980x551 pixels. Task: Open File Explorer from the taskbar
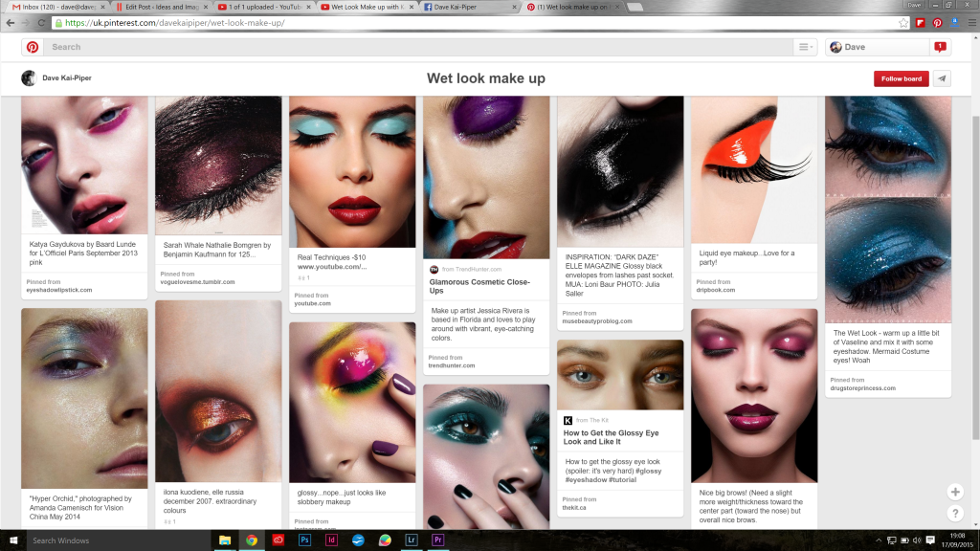pyautogui.click(x=225, y=540)
